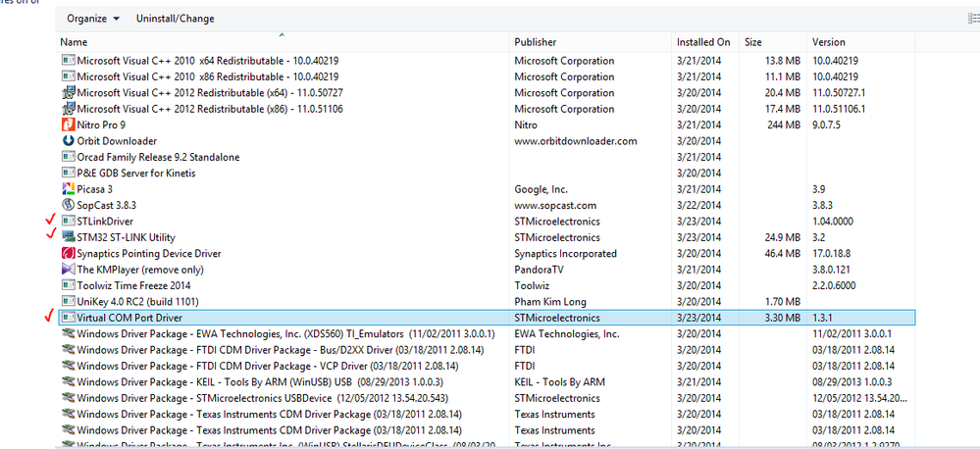980x449 pixels.
Task: Select the Virtual COM Port Driver row
Action: 487,318
